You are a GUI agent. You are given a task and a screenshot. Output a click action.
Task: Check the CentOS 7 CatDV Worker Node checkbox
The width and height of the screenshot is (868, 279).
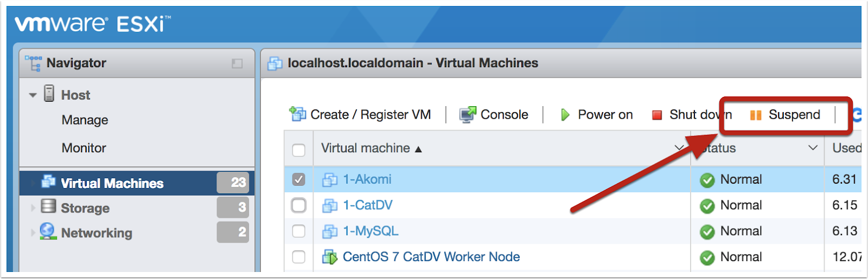tap(299, 257)
